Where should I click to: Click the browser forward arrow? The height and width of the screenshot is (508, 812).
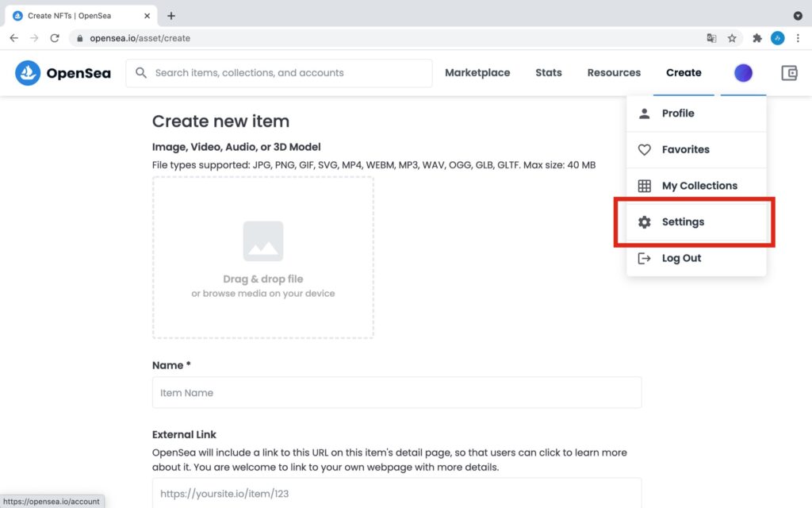click(x=34, y=38)
